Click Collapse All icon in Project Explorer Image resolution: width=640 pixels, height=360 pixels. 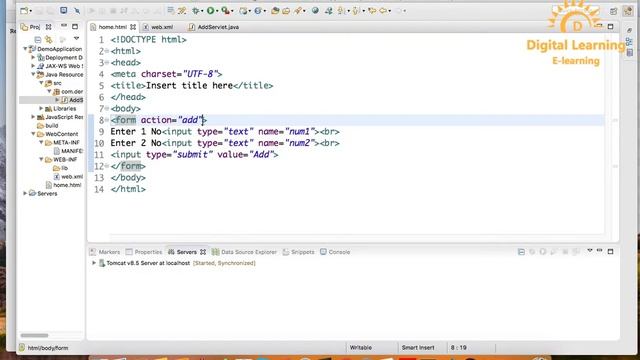38,39
